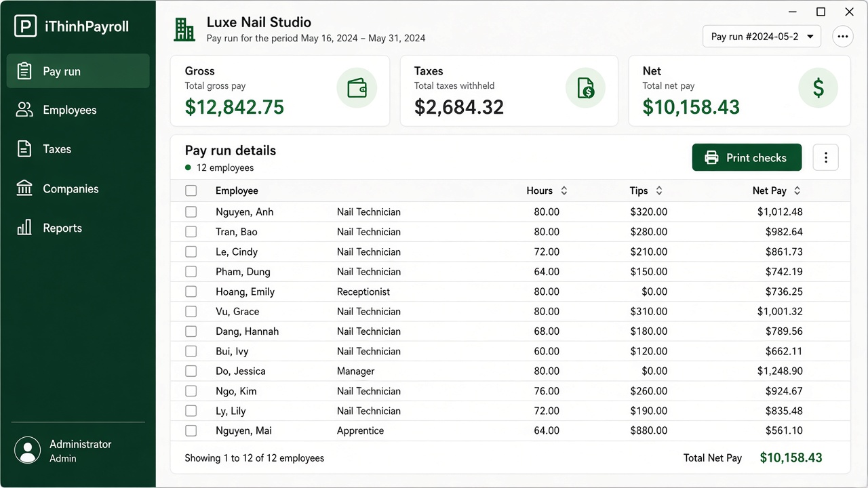Click the name Vu, Grace
868x488 pixels.
pyautogui.click(x=237, y=312)
